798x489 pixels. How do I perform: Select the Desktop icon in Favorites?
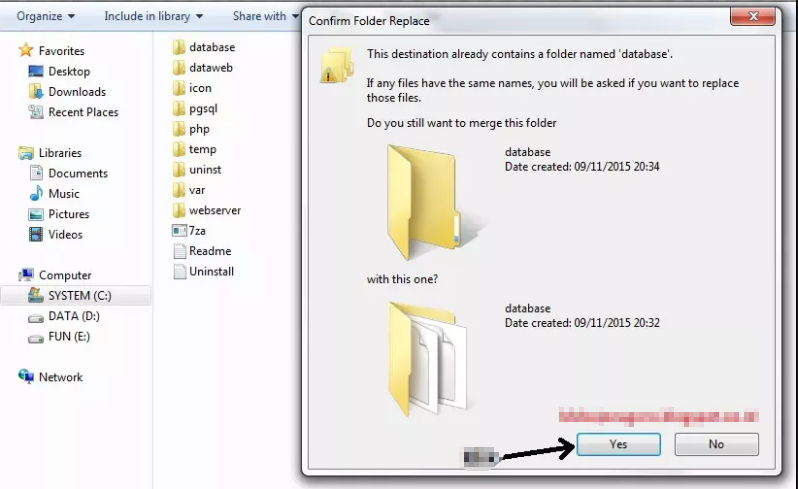tap(36, 71)
